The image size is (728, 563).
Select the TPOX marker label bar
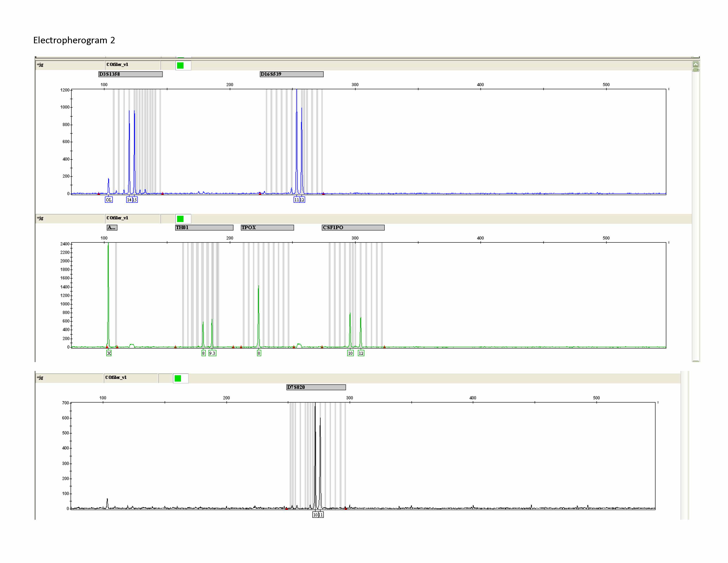point(267,227)
